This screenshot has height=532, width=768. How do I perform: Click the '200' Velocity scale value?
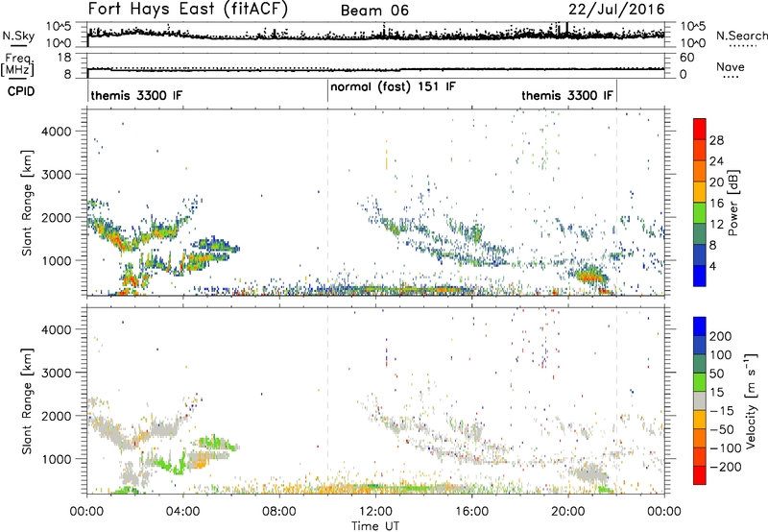tap(721, 336)
